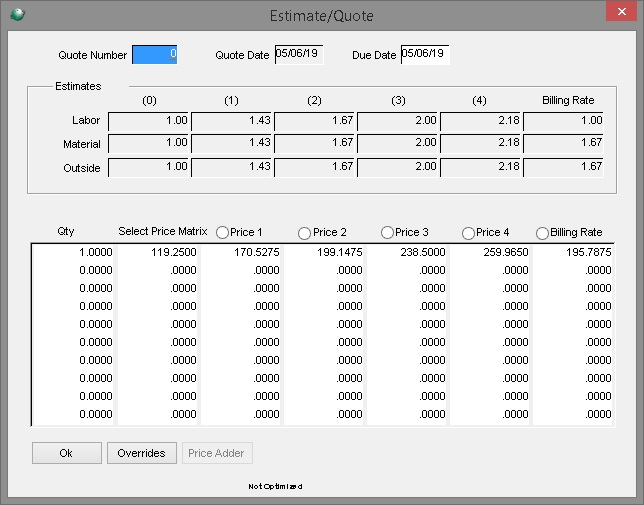Choose the Price 3 matrix option
Screen dimensions: 644x505
tap(387, 232)
